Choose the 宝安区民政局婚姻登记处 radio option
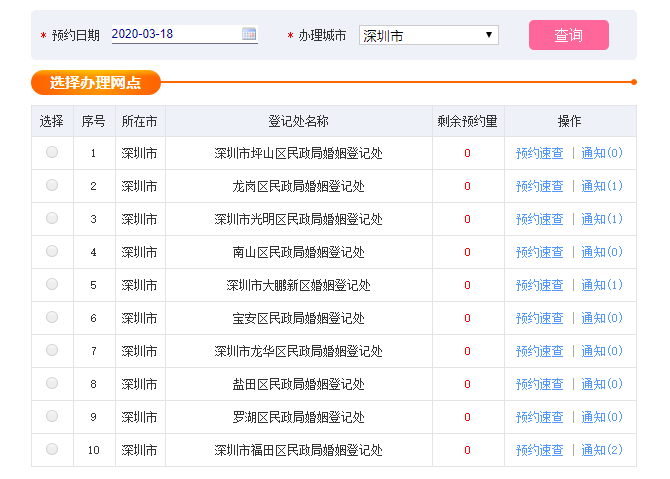This screenshot has height=479, width=670. pyautogui.click(x=52, y=317)
